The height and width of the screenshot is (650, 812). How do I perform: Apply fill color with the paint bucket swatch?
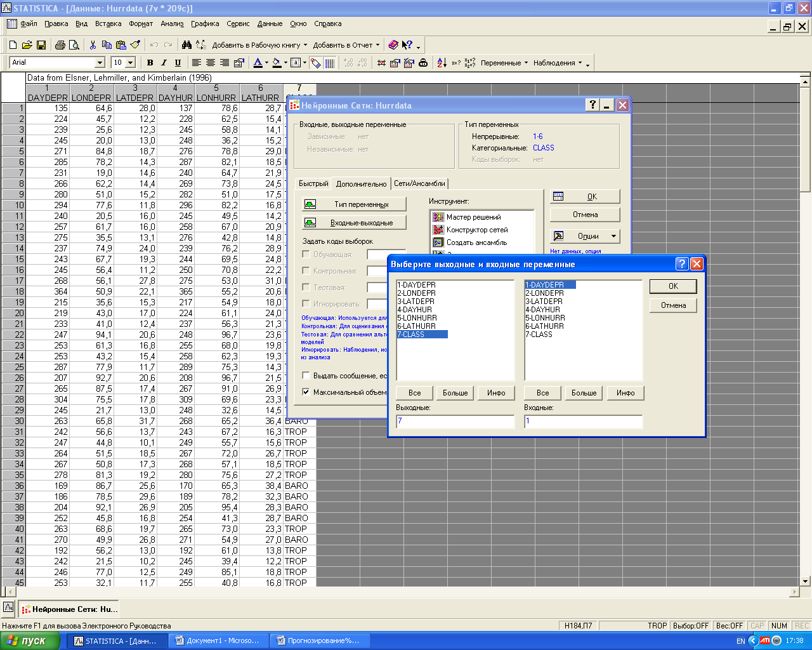(x=276, y=63)
